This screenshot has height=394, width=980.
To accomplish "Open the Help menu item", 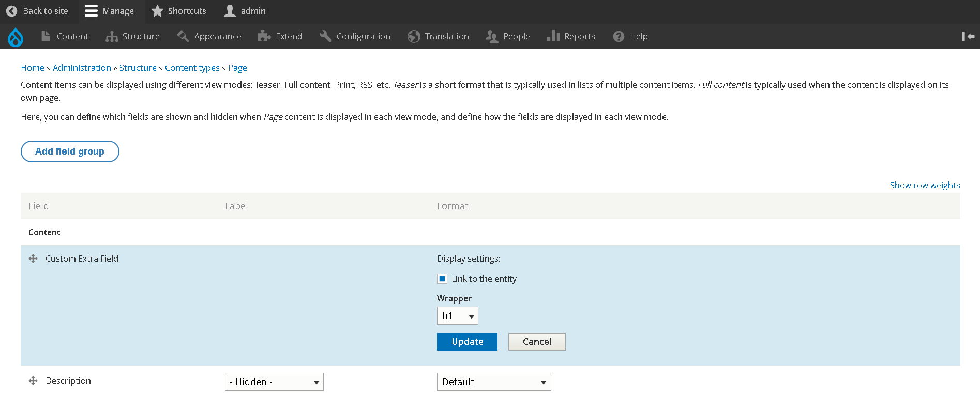I will click(630, 36).
